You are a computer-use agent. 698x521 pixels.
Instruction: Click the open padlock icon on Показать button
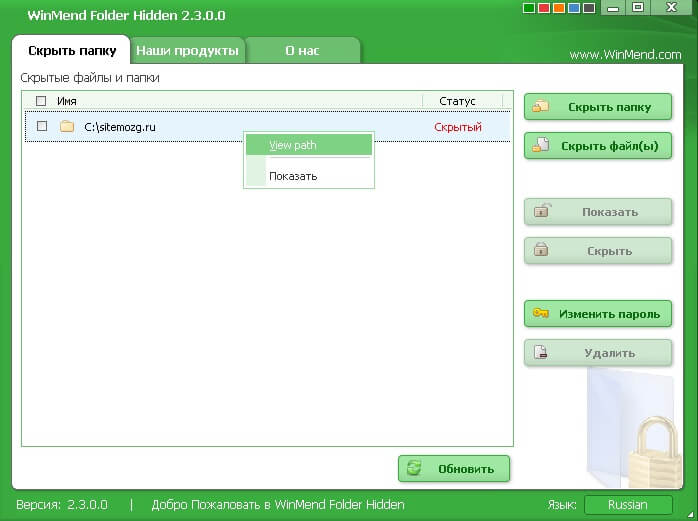541,212
